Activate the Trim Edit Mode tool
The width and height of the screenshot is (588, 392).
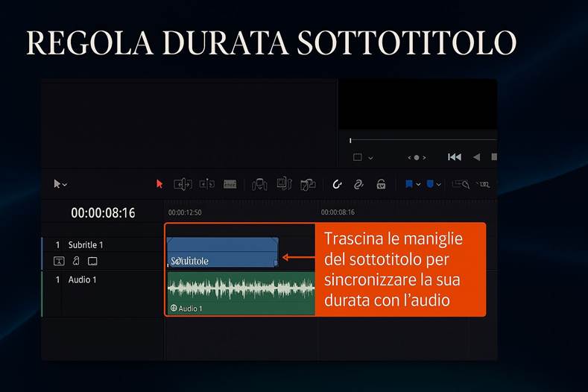(183, 185)
